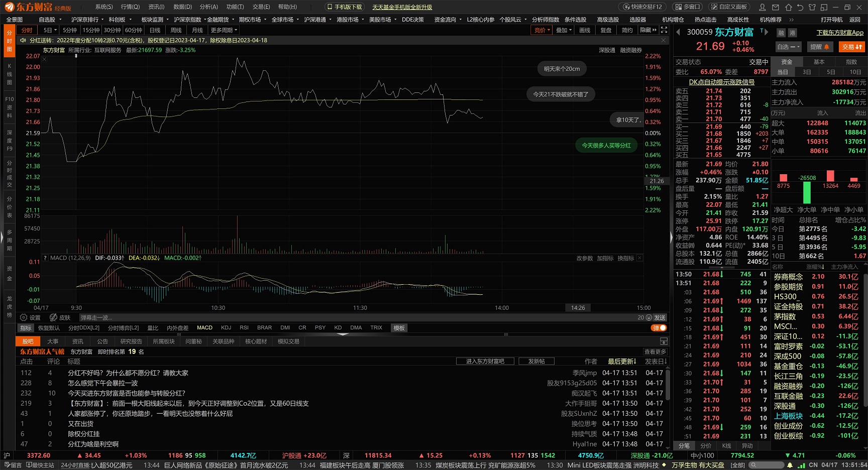Toggle the 模板 template button

tap(399, 328)
